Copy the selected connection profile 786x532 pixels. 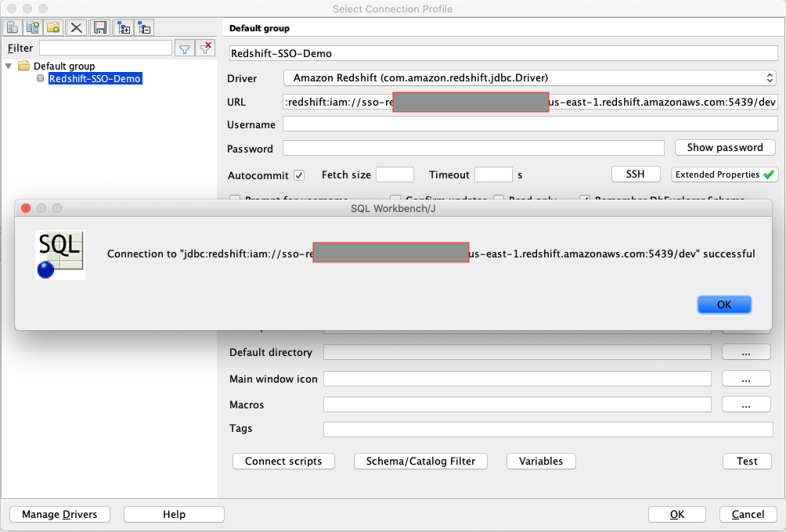[x=33, y=27]
